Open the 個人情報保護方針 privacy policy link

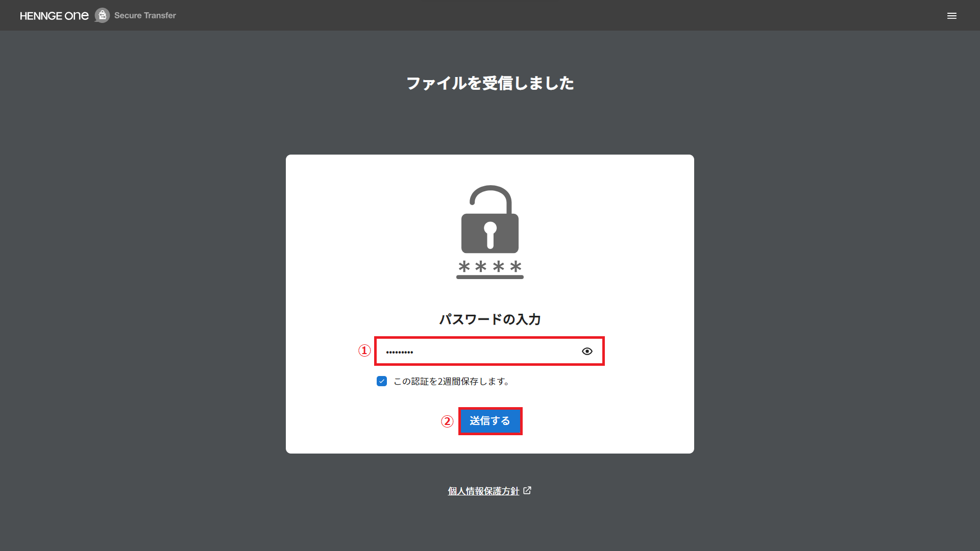[483, 491]
